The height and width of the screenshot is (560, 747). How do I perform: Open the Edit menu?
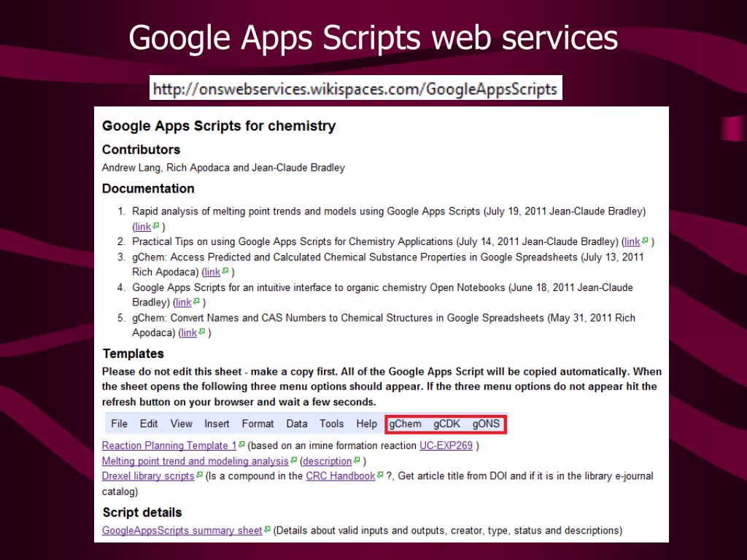click(x=149, y=424)
